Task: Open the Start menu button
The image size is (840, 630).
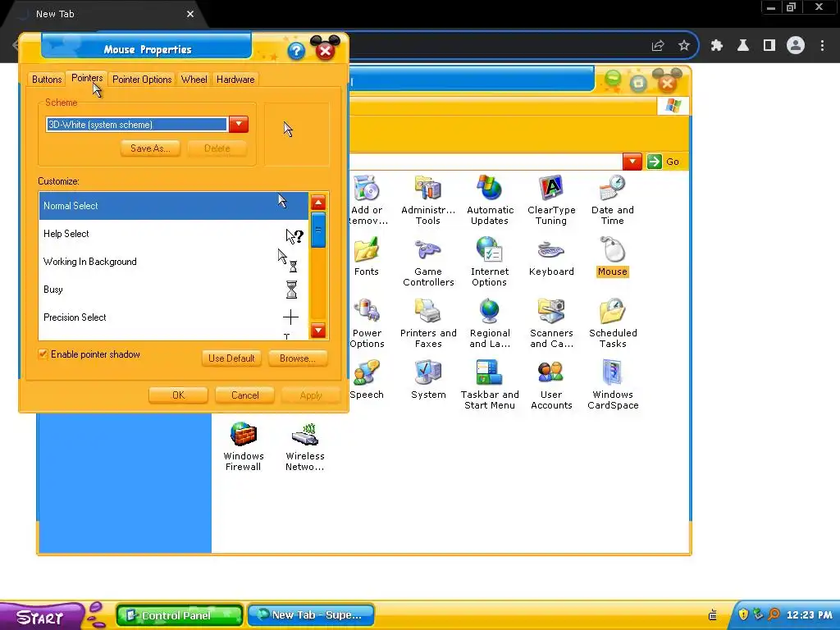Action: (x=42, y=617)
